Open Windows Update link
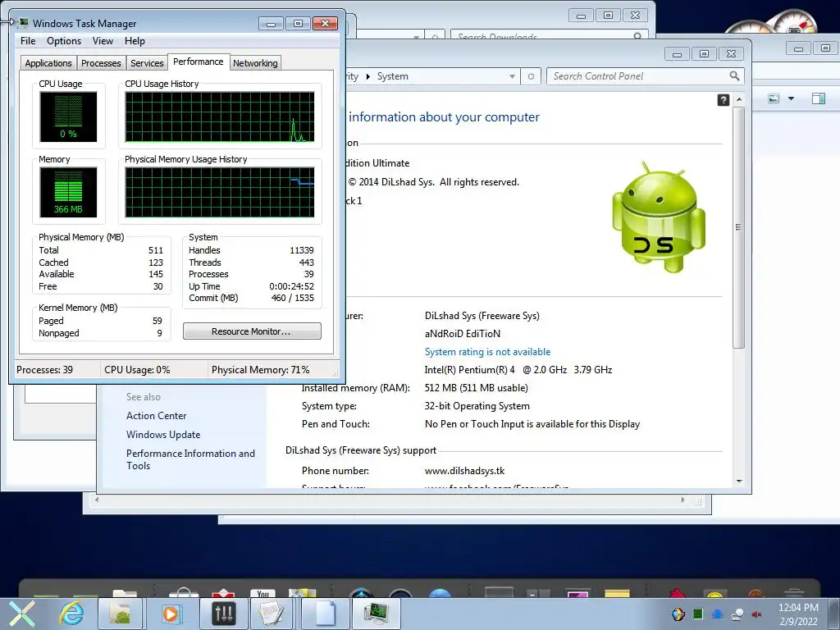The height and width of the screenshot is (630, 840). click(x=163, y=435)
